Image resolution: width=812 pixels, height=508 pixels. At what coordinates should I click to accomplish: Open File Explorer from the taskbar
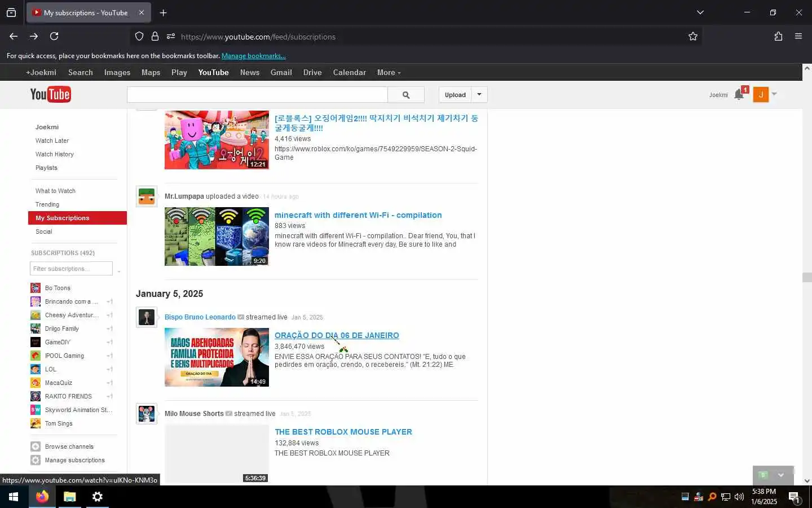tap(69, 497)
